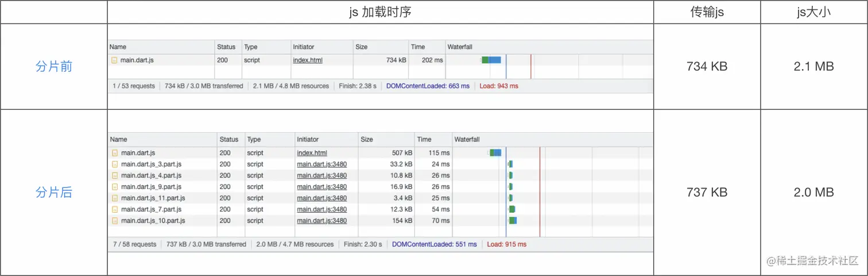Click 'Finish: 2.30 s' in the status bar
The height and width of the screenshot is (276, 868).
pos(363,244)
